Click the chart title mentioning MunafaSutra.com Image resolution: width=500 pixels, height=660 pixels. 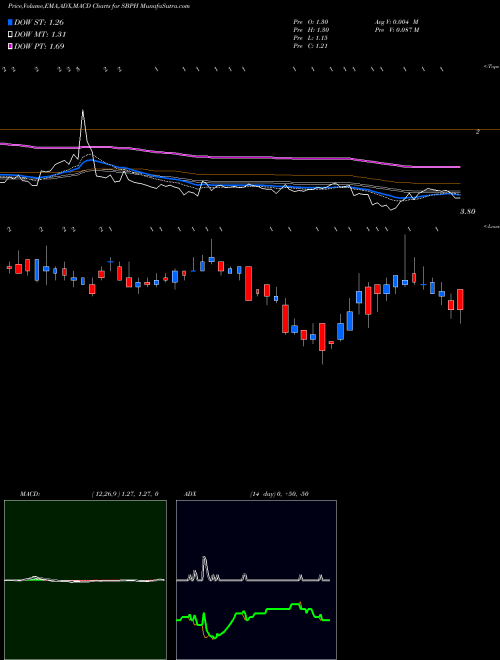pyautogui.click(x=99, y=6)
